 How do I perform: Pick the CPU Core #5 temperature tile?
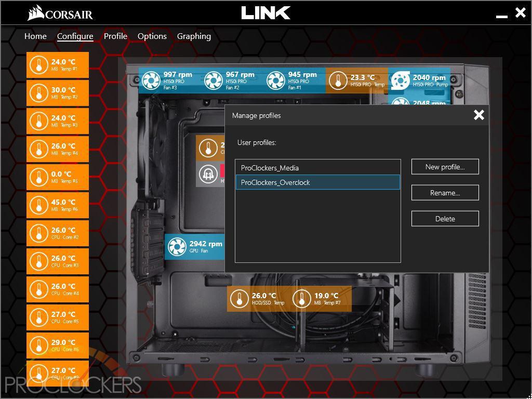point(58,317)
